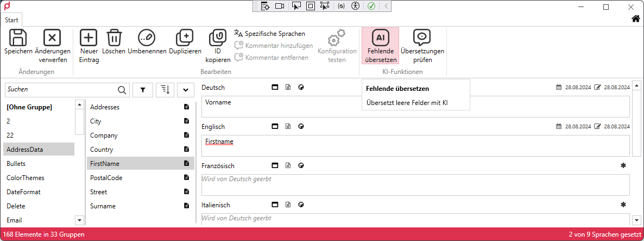Click the Deutsch text field containing Vorname
The width and height of the screenshot is (644, 241).
pos(415,107)
